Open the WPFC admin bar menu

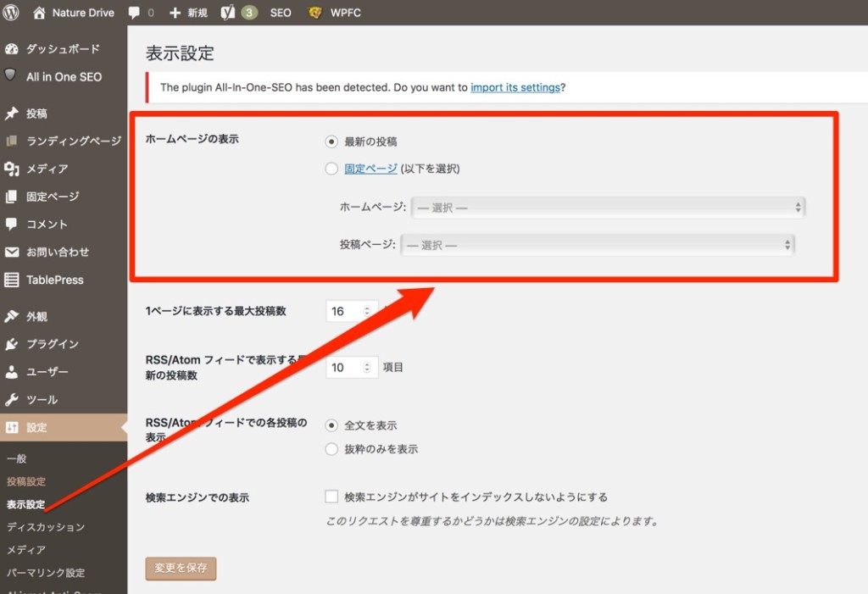346,13
